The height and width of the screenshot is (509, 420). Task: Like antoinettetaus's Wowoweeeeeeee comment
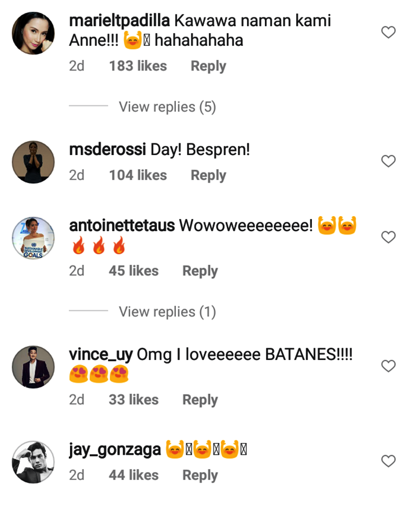pos(388,237)
